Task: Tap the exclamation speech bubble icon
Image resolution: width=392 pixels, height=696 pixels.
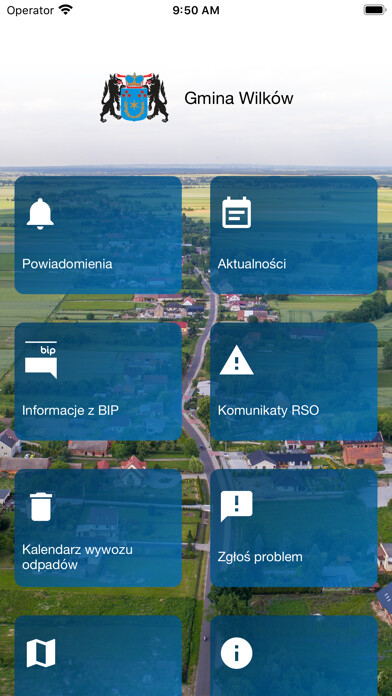Action: tap(237, 506)
